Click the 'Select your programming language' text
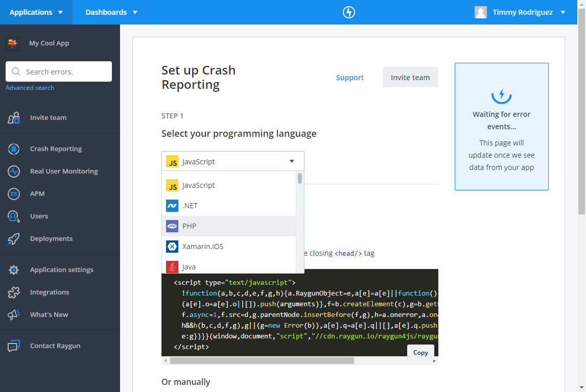Viewport: 586px width, 392px height. (239, 134)
